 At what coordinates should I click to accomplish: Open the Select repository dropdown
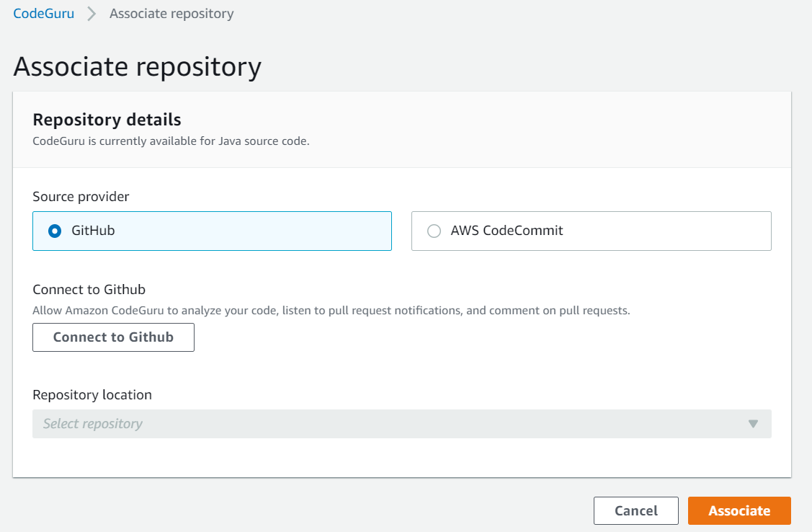402,424
